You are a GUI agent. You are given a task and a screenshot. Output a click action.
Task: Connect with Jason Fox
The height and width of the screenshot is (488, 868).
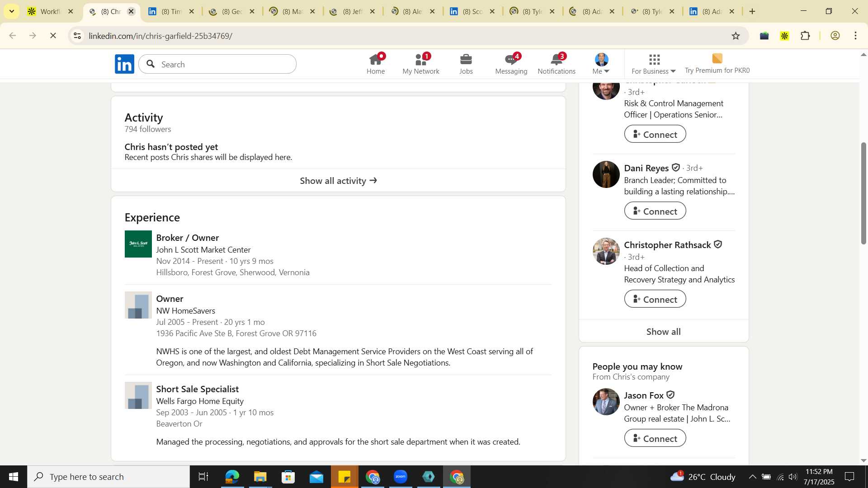[x=655, y=438]
